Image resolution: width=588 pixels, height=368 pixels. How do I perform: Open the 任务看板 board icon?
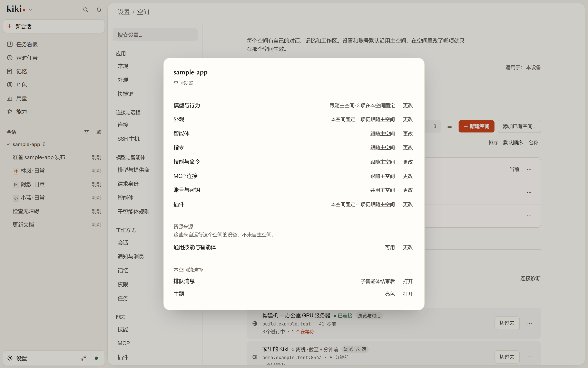tap(10, 44)
